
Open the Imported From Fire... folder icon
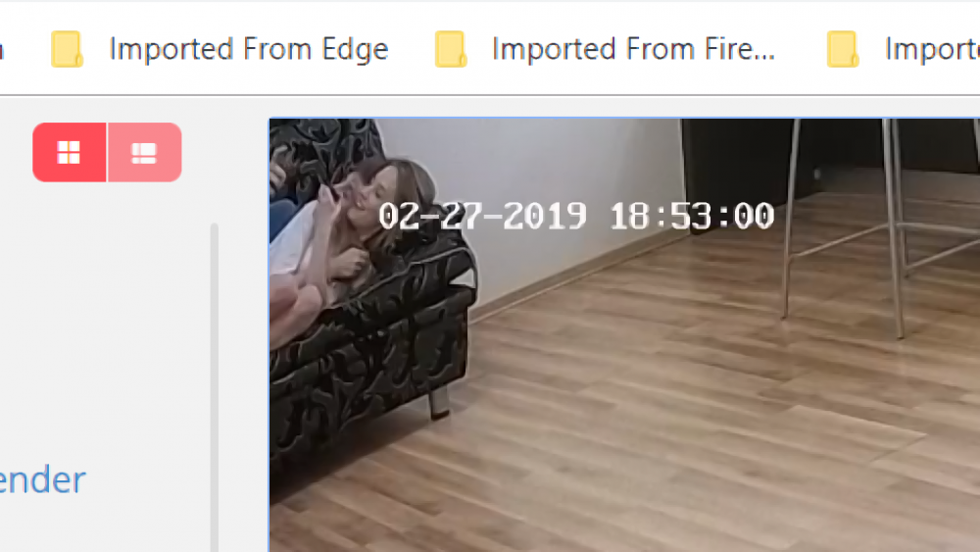click(x=451, y=49)
